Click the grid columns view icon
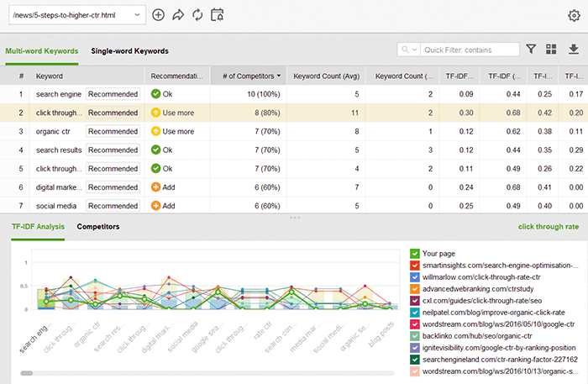This screenshot has height=384, width=588. [x=551, y=49]
